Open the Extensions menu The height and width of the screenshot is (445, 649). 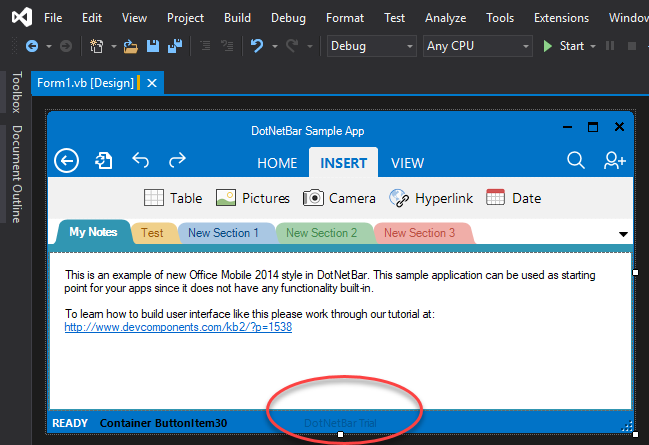pyautogui.click(x=561, y=18)
